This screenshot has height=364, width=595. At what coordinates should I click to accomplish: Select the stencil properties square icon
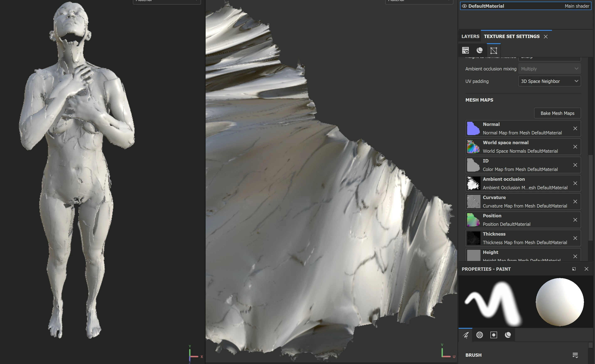click(x=494, y=335)
